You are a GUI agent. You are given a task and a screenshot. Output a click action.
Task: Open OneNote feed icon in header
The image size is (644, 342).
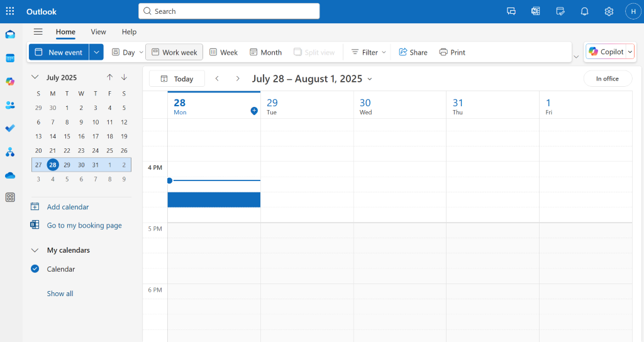point(536,11)
